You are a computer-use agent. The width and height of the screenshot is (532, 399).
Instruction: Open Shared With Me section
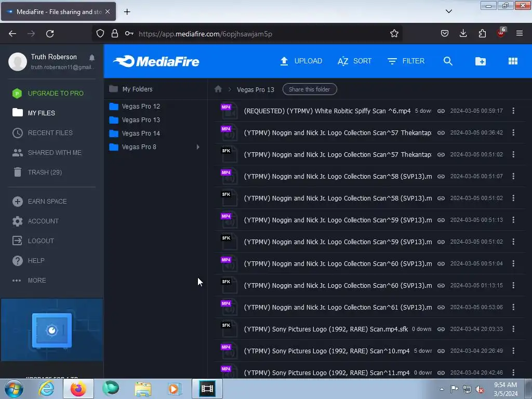coord(47,153)
